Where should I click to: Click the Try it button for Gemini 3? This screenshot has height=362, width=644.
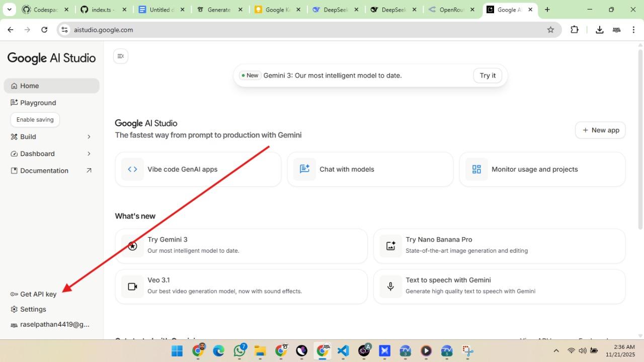(487, 75)
